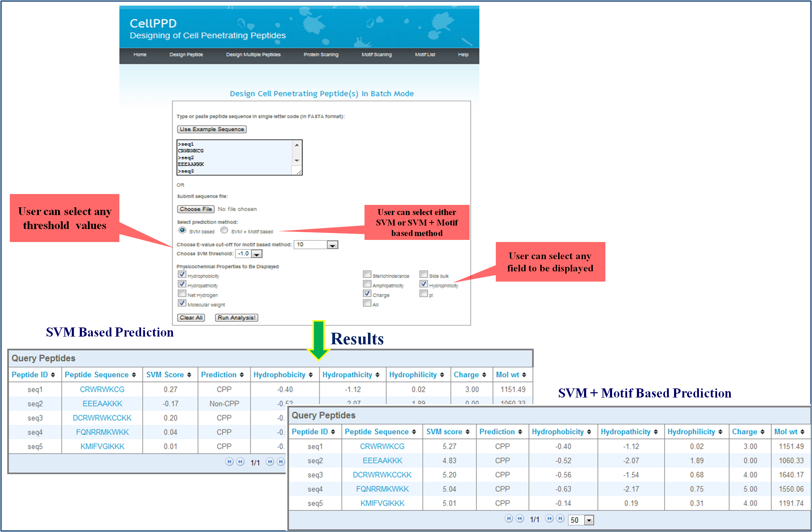Go to last page in Motif results pager
This screenshot has width=812, height=532.
(x=561, y=518)
